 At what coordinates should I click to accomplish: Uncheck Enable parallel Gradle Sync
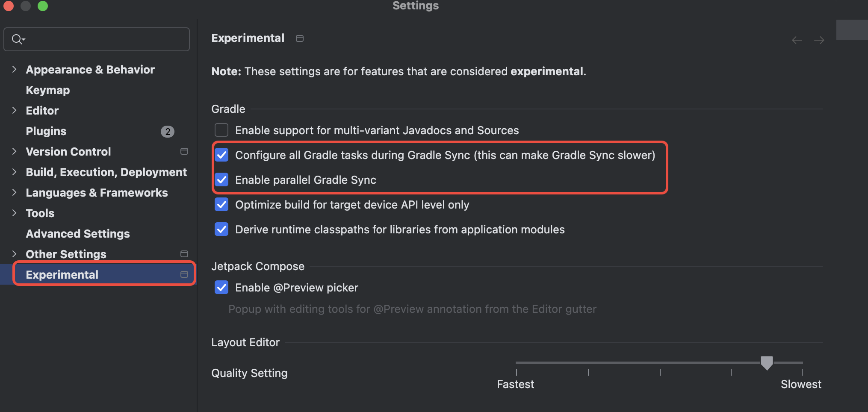[221, 180]
